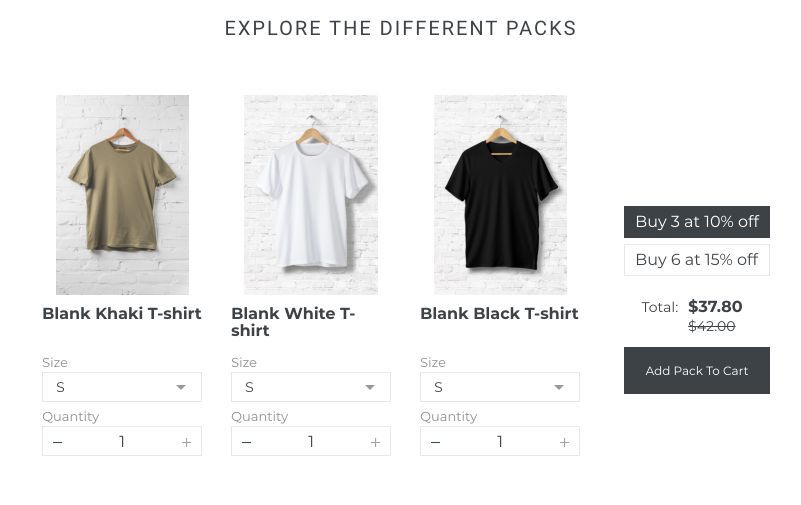This screenshot has width=801, height=505.
Task: Focus the Khaki T-shirt quantity field
Action: (122, 442)
